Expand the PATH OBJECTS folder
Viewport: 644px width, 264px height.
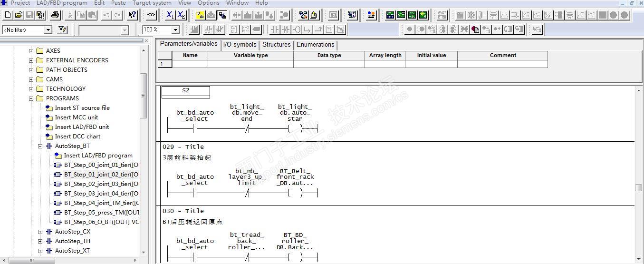click(x=31, y=70)
